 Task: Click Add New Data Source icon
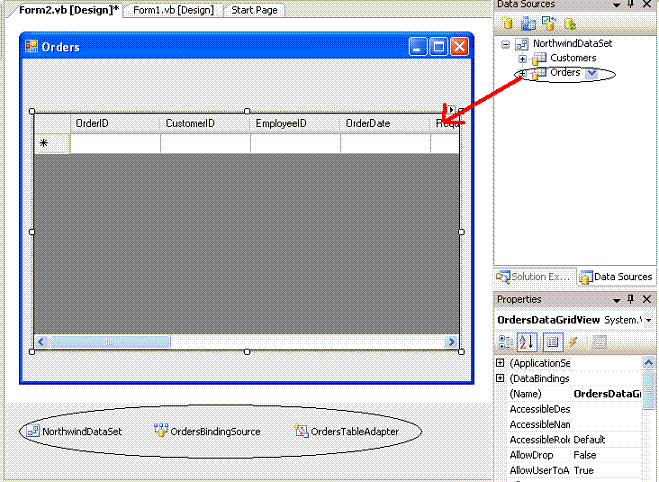pyautogui.click(x=507, y=23)
